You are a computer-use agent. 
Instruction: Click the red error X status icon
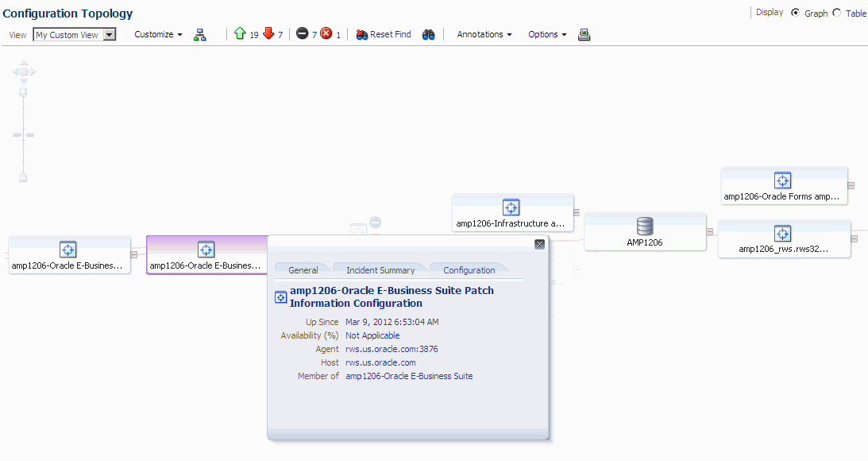tap(326, 34)
